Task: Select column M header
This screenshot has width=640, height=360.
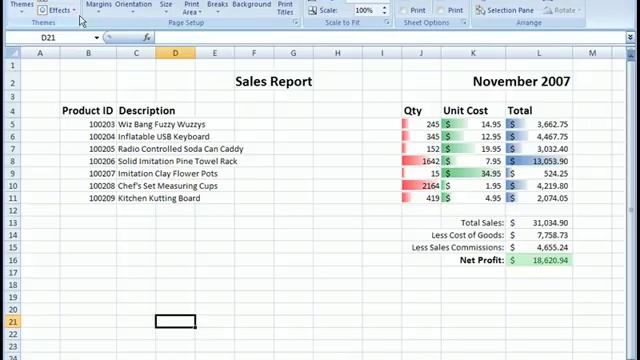Action: [592, 53]
